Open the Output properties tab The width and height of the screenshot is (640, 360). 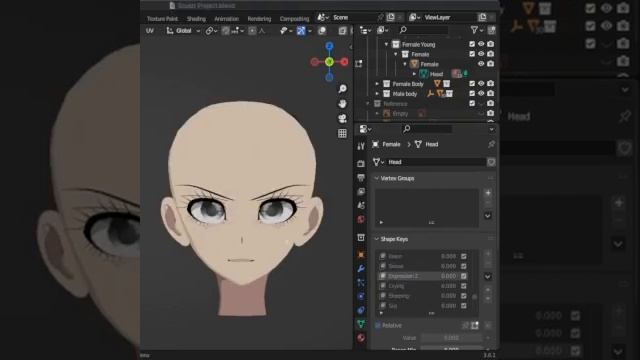point(361,178)
